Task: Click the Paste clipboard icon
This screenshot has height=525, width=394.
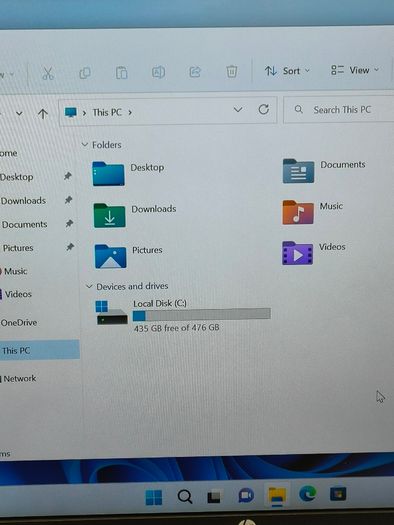Action: click(121, 73)
